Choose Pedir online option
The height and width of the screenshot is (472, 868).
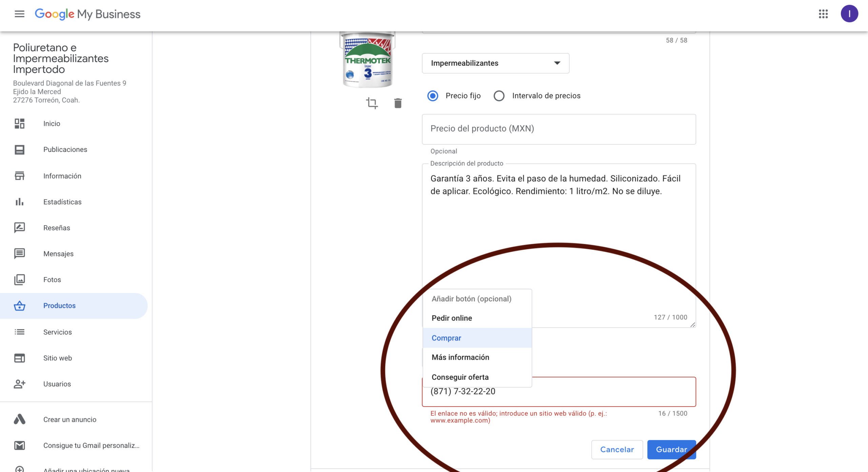pos(452,318)
